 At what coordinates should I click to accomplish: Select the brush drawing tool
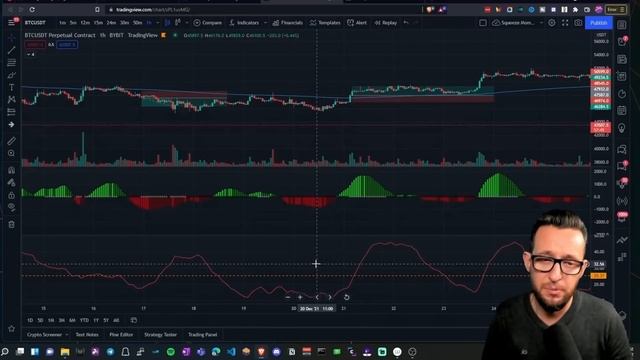point(11,75)
